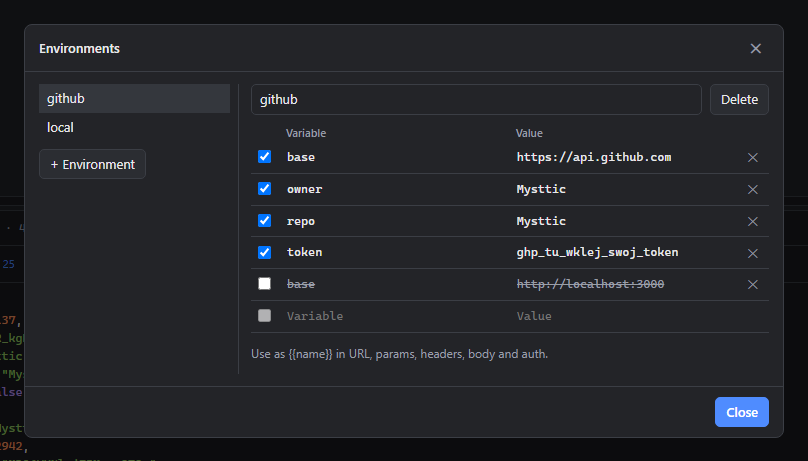808x461 pixels.
Task: Select the local environment in the list
Action: (x=134, y=127)
